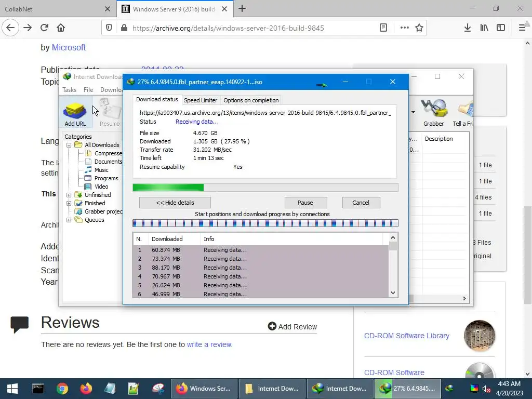The image size is (532, 399).
Task: Click the taskbar clock showing 4:43 AM
Action: coord(509,389)
